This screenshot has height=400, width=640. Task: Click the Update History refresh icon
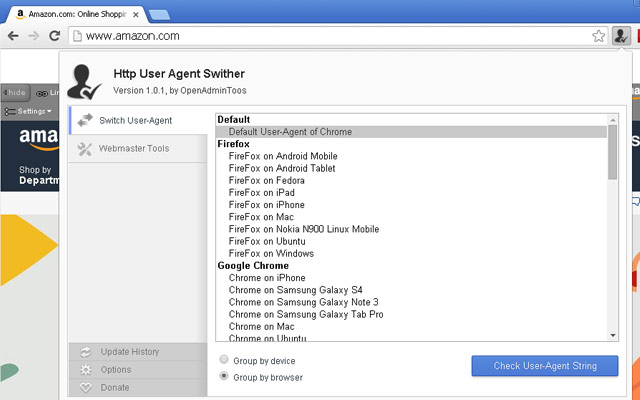pos(85,352)
